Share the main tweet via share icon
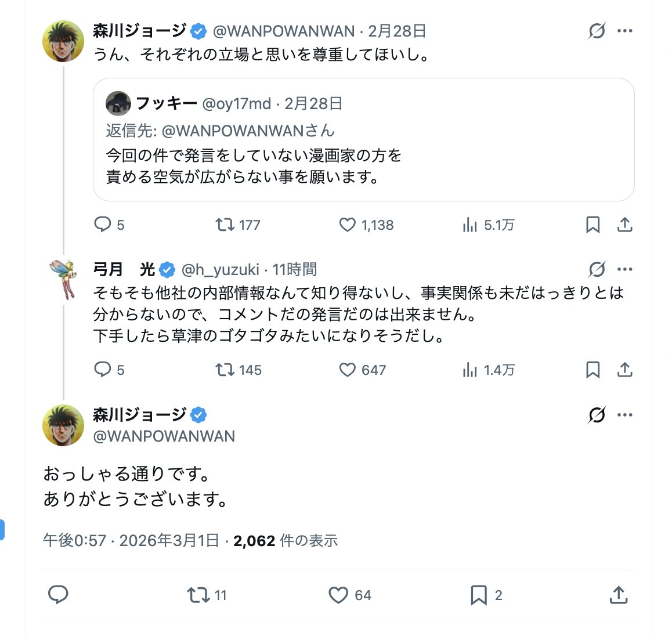 click(619, 595)
